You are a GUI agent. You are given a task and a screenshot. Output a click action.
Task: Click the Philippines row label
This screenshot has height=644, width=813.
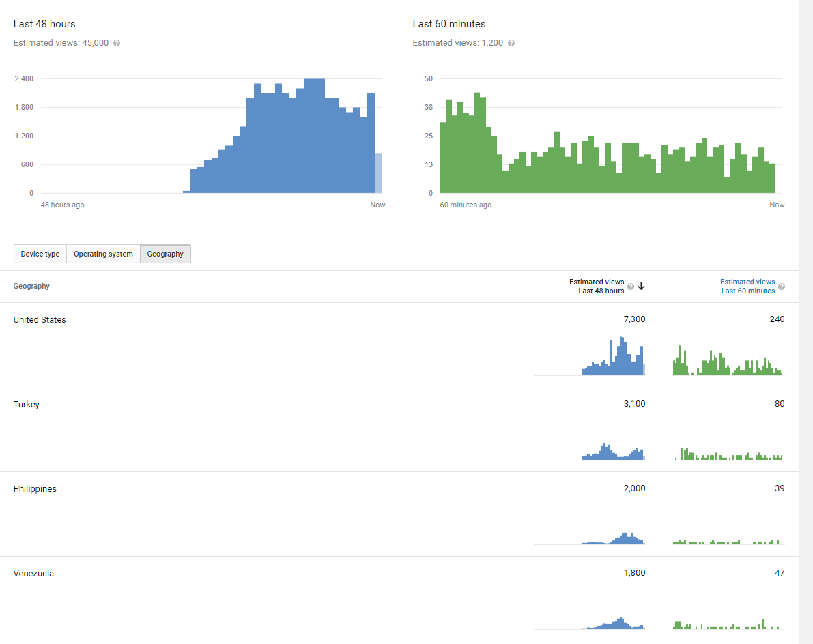point(35,488)
